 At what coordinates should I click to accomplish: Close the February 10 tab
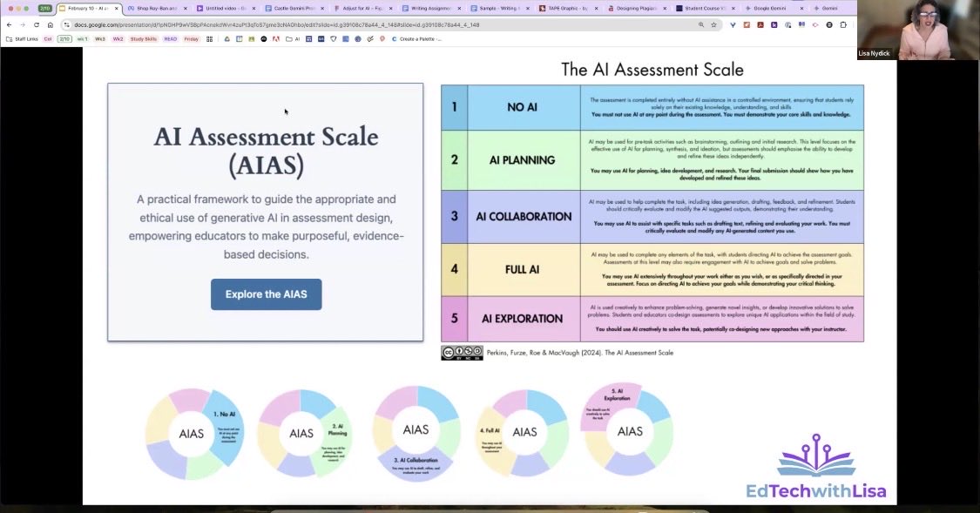(116, 8)
